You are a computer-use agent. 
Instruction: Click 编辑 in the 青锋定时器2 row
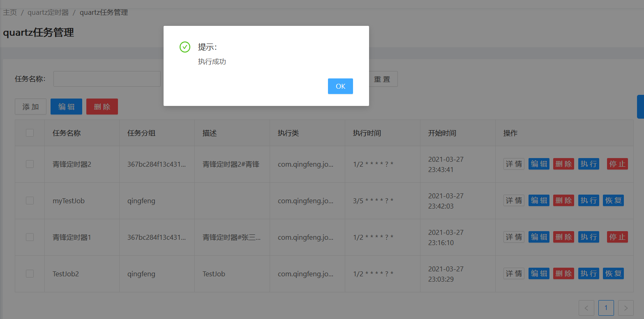coord(539,164)
